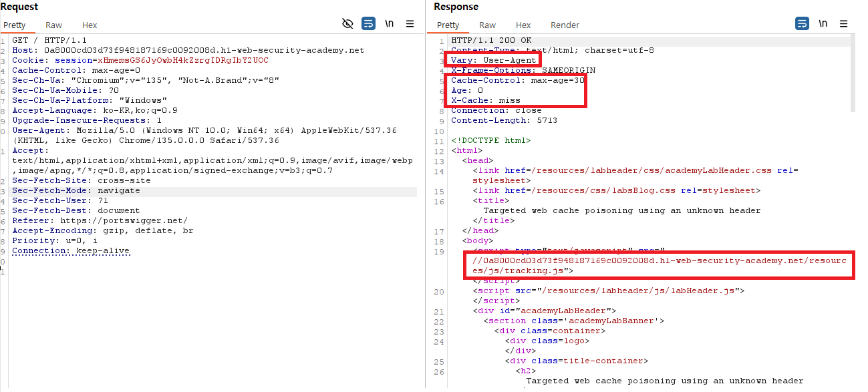Click the '<div class=title-container>' line
Image resolution: width=868 pixels, height=392 pixels.
click(577, 361)
